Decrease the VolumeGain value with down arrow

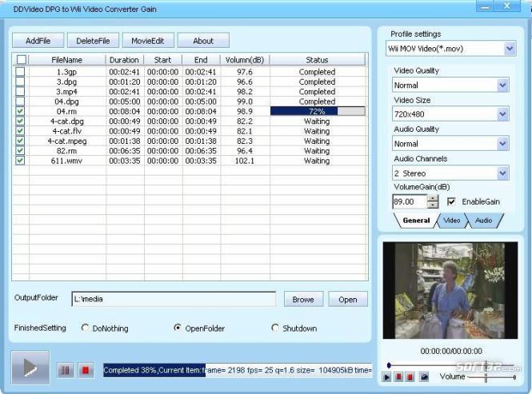coord(433,205)
